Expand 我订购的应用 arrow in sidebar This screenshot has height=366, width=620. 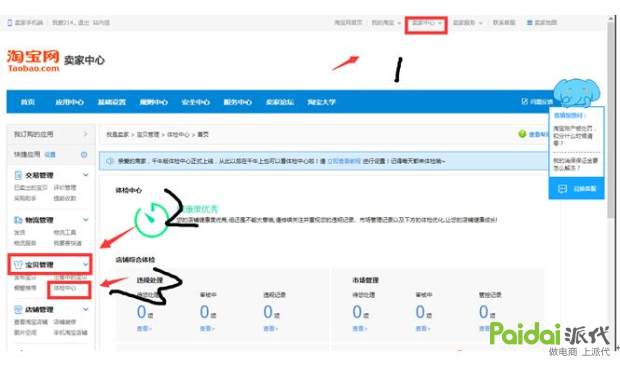pos(85,134)
